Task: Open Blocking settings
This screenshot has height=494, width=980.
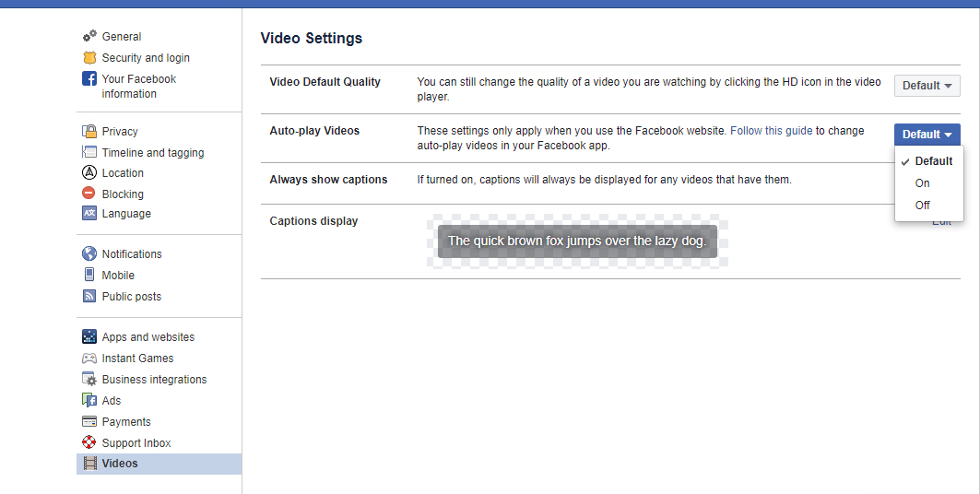Action: tap(123, 194)
